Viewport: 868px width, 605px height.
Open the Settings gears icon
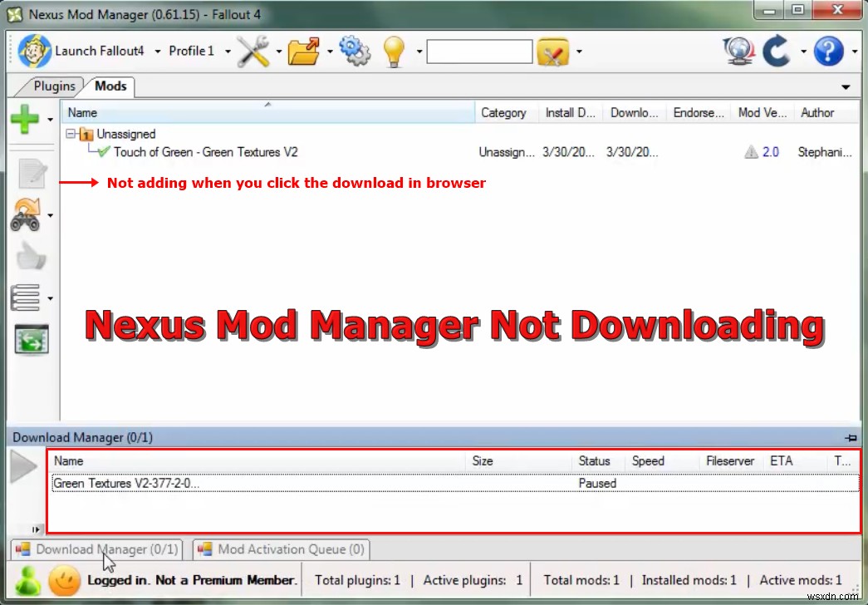point(355,51)
